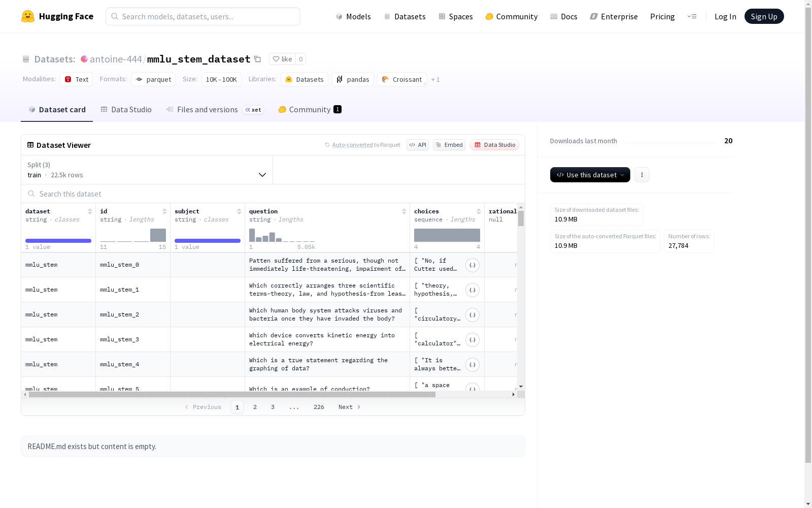Sort by the choices column arrows
Image resolution: width=812 pixels, height=508 pixels.
pos(479,211)
